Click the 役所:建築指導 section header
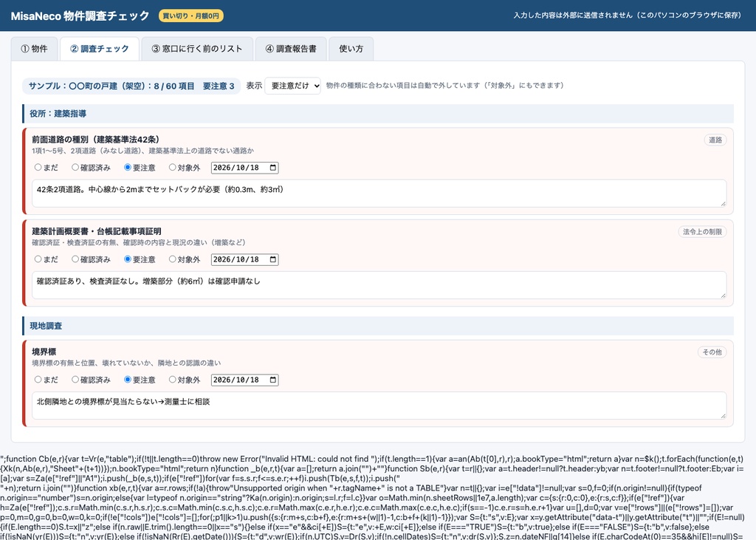The height and width of the screenshot is (540, 756). tap(378, 114)
